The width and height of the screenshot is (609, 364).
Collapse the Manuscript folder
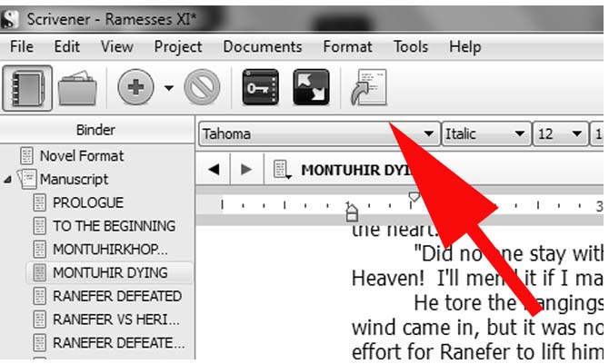(x=8, y=180)
